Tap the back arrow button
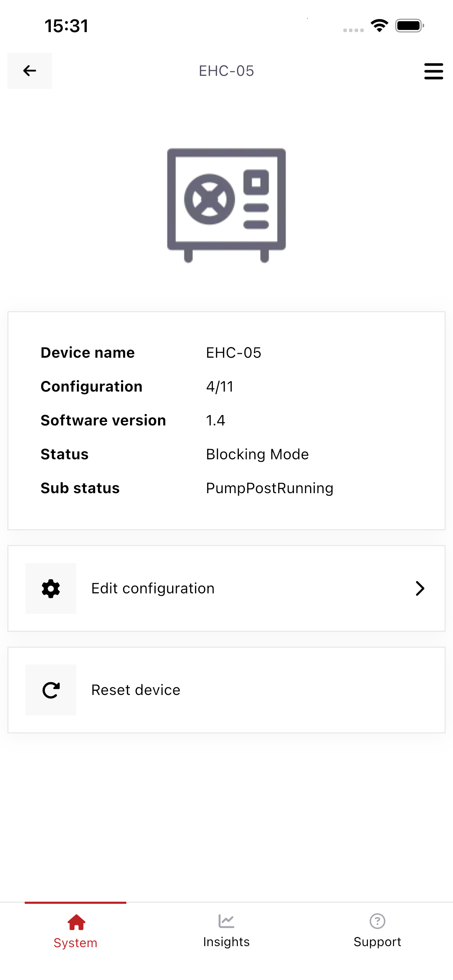 click(x=30, y=71)
